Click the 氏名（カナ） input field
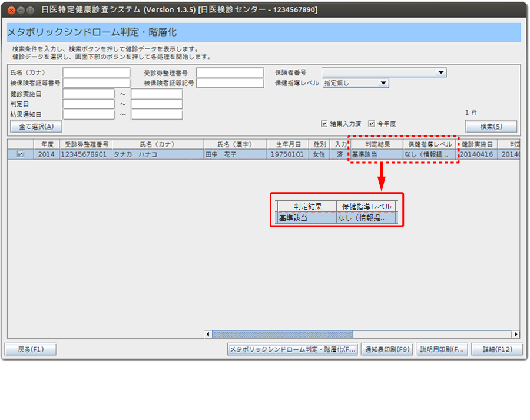 (x=97, y=72)
